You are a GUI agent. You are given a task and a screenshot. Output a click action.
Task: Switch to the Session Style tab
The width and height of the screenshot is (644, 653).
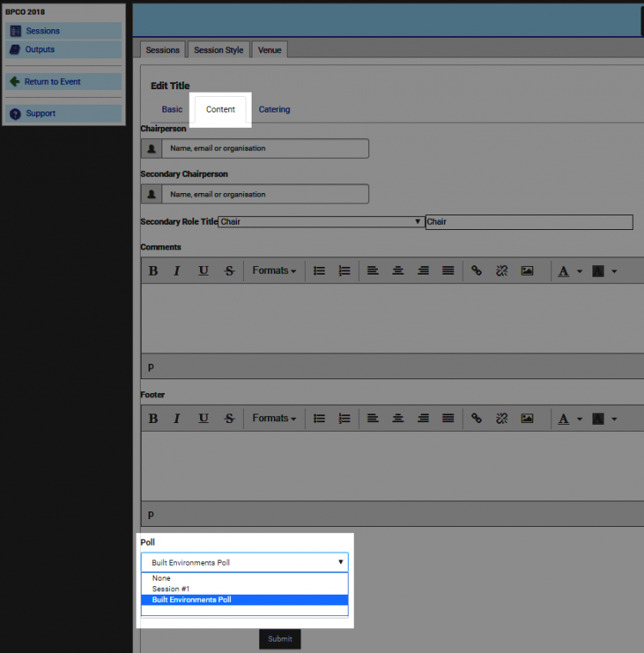[219, 50]
